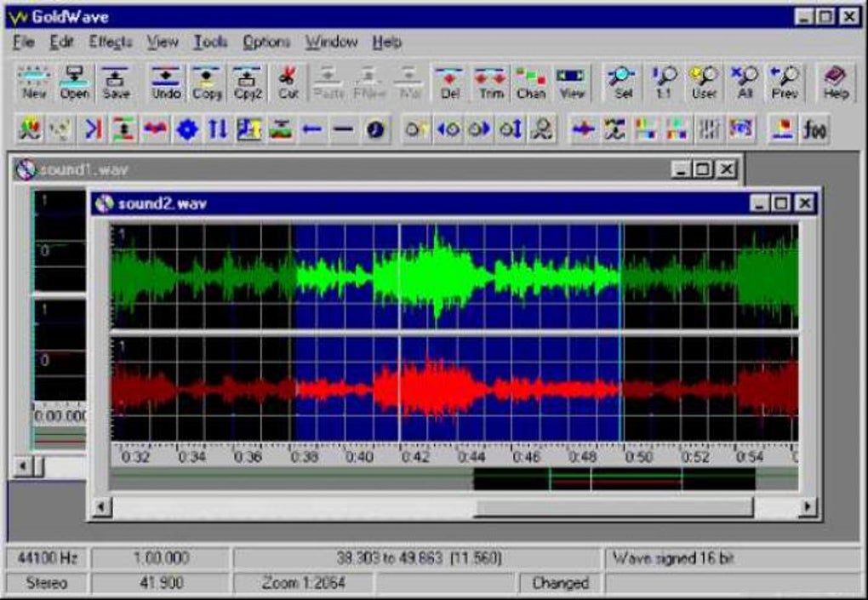Click the New file toolbar icon

click(34, 83)
